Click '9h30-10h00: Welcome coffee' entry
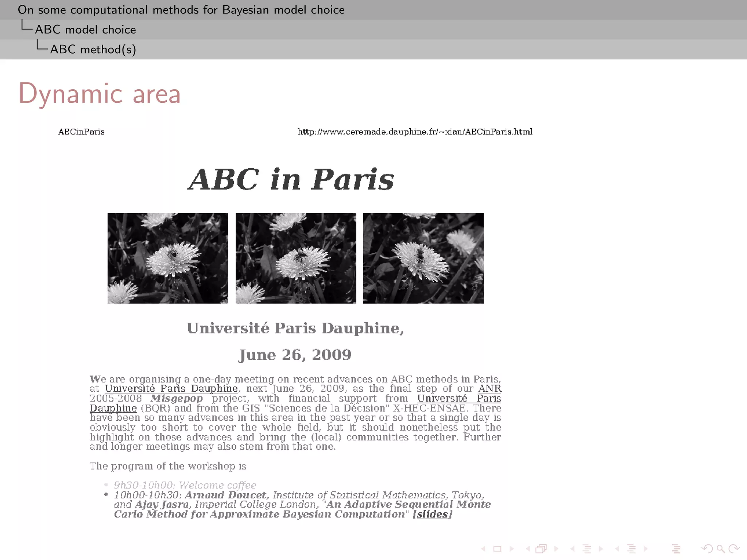This screenshot has width=747, height=560. click(x=185, y=485)
